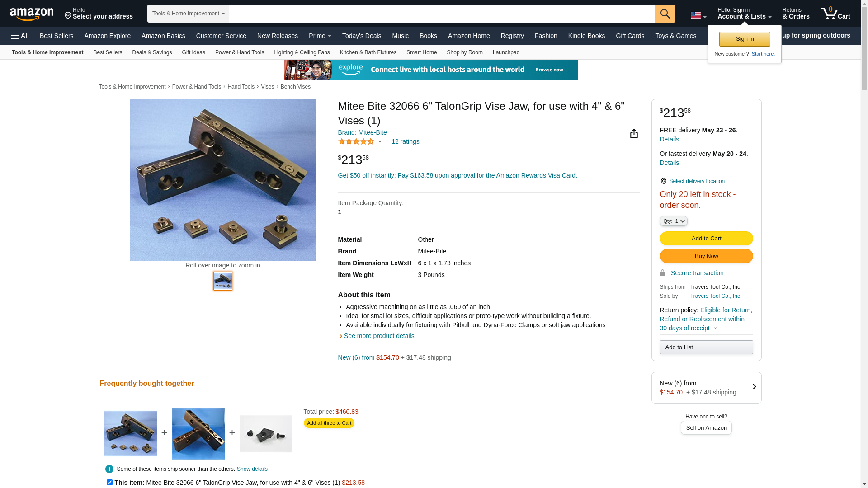This screenshot has height=488, width=868.
Task: Open the Qty quantity dropdown
Action: (674, 221)
